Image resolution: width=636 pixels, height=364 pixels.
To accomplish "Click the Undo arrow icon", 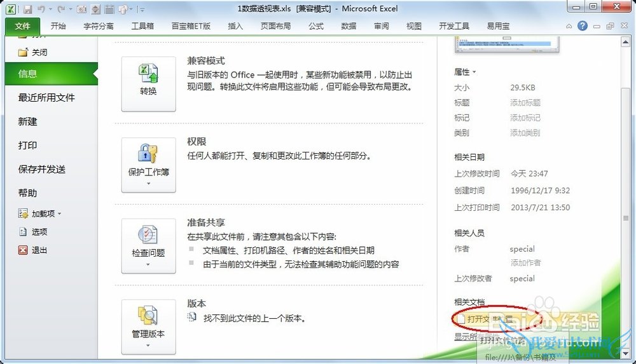I will coord(41,9).
